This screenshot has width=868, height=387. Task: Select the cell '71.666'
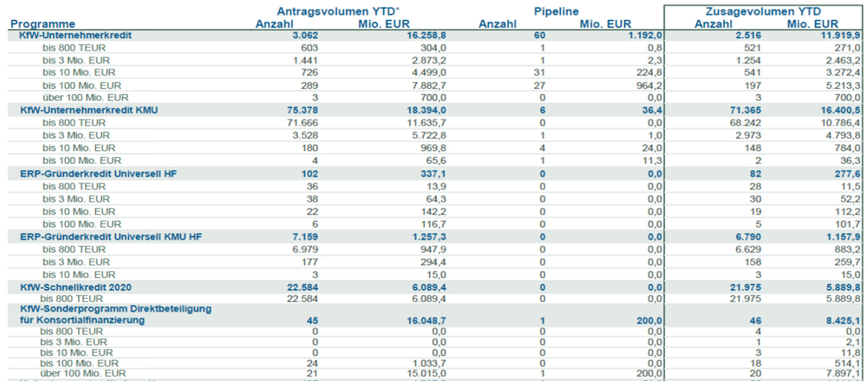tap(303, 123)
